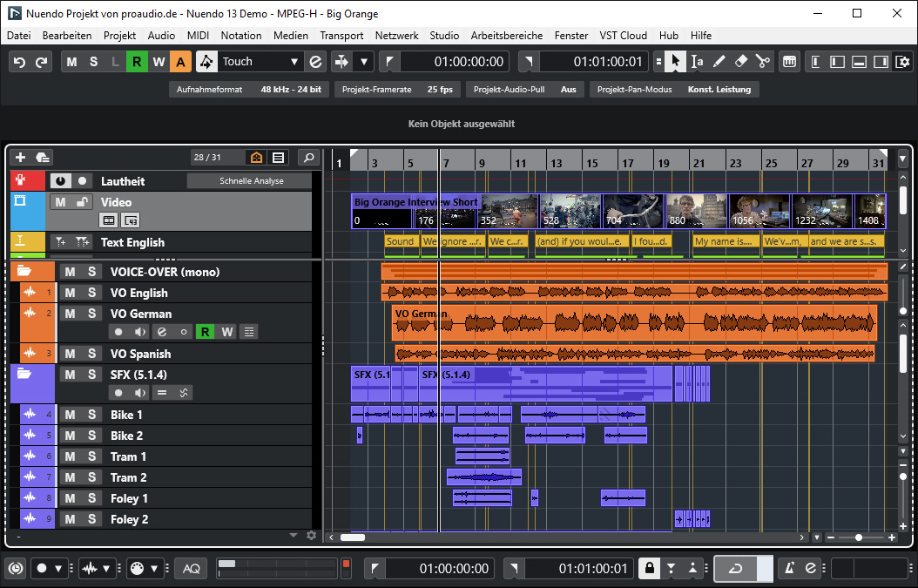Click the AQ auto-quantize button
This screenshot has width=918, height=588.
[x=192, y=569]
